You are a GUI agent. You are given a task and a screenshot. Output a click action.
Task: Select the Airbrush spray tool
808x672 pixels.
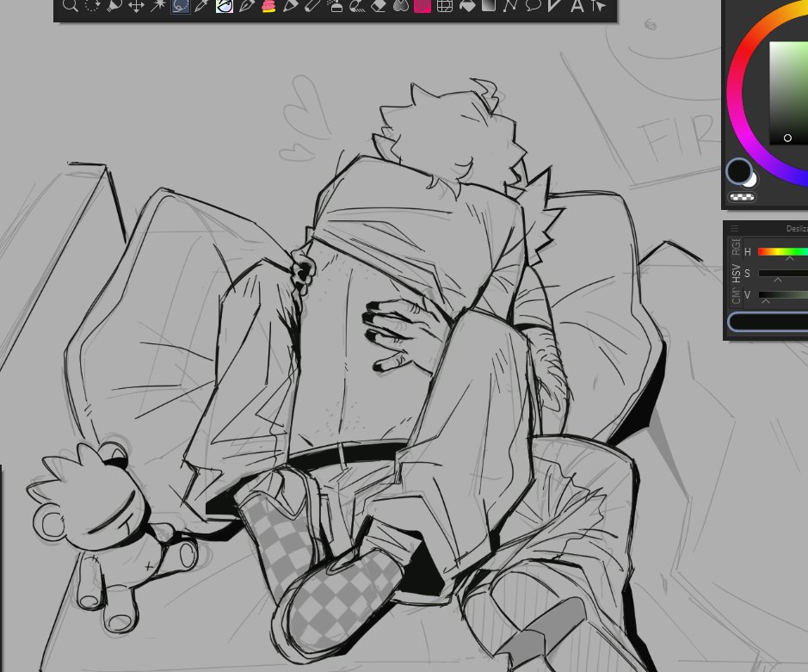click(x=335, y=6)
